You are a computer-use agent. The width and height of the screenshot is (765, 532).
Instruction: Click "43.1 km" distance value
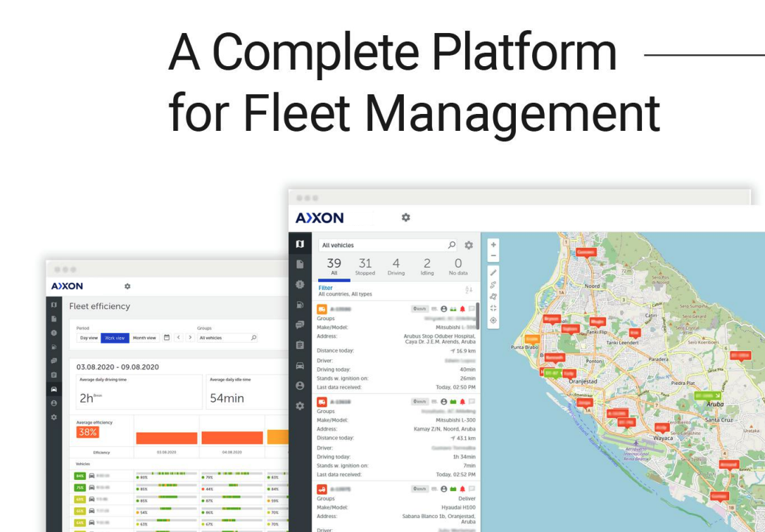[x=465, y=438]
